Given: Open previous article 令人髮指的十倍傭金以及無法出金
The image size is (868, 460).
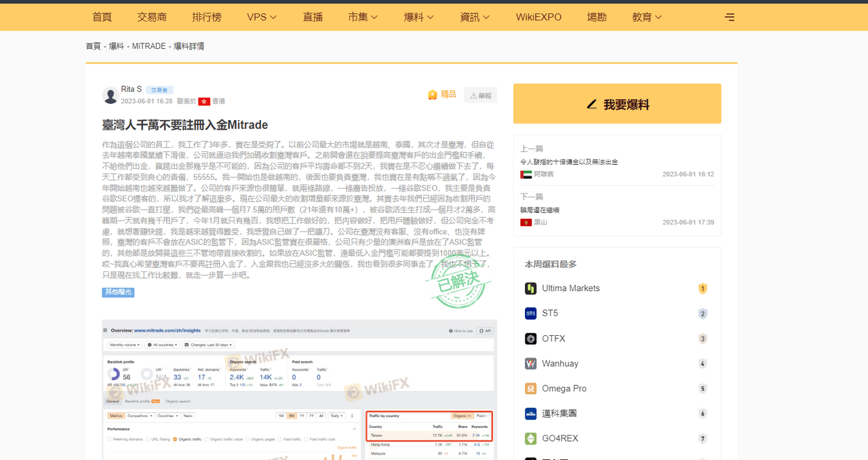Looking at the screenshot, I should 569,162.
